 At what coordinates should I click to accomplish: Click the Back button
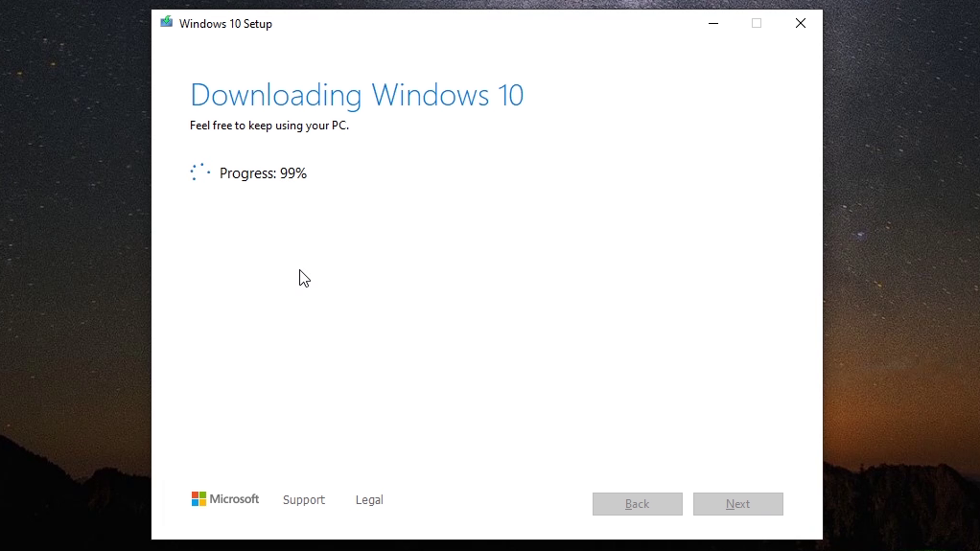click(638, 503)
